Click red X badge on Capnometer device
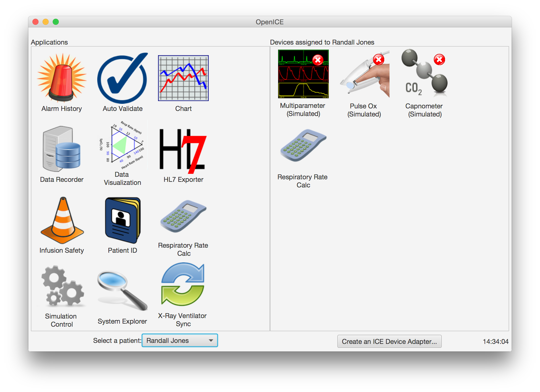Viewport: 540px width, 392px height. click(439, 60)
